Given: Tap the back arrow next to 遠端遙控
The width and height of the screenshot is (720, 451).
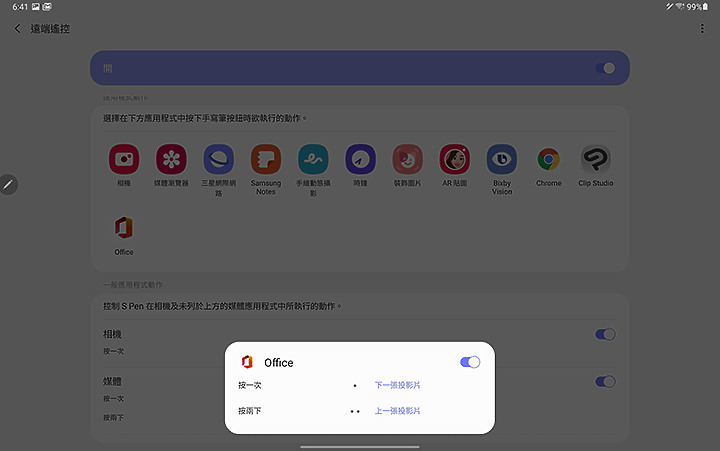Looking at the screenshot, I should point(17,28).
